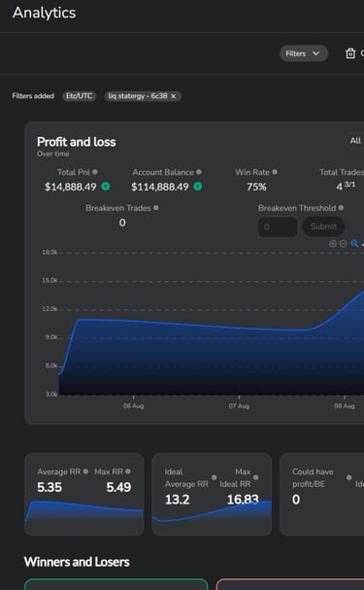Click the Average RR value 5.35
This screenshot has height=590, width=364.
(x=50, y=487)
